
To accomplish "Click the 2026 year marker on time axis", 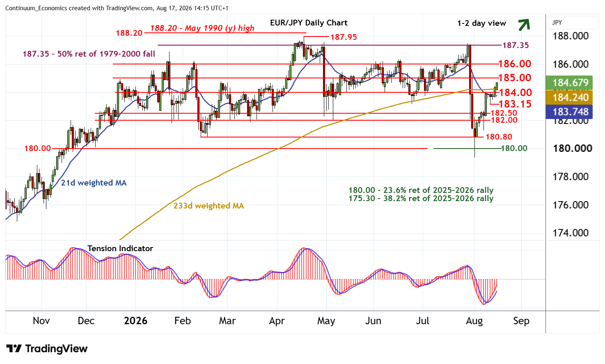I will (x=135, y=321).
